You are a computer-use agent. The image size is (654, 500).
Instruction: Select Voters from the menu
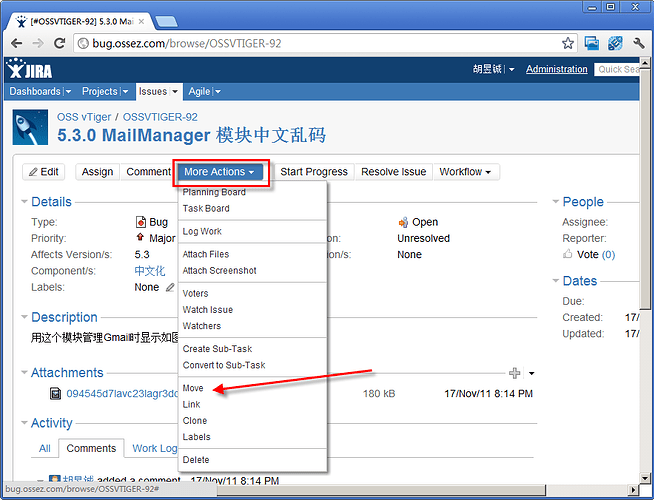tap(252, 294)
